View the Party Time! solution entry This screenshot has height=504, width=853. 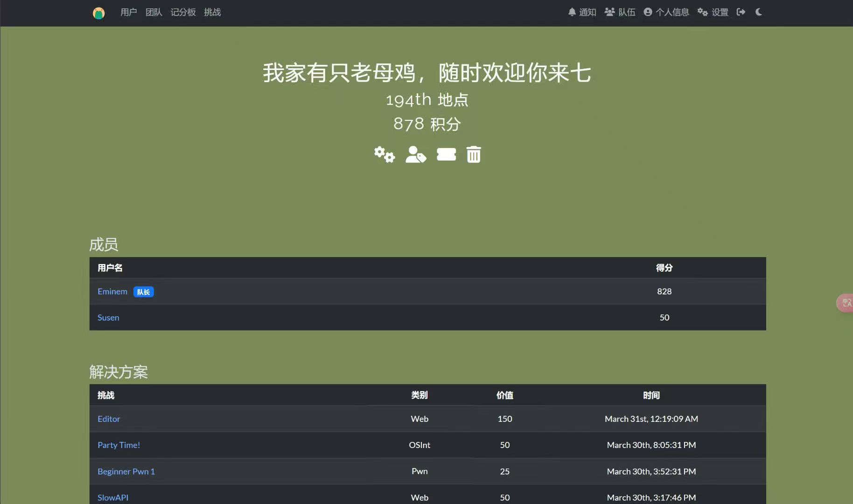(119, 445)
